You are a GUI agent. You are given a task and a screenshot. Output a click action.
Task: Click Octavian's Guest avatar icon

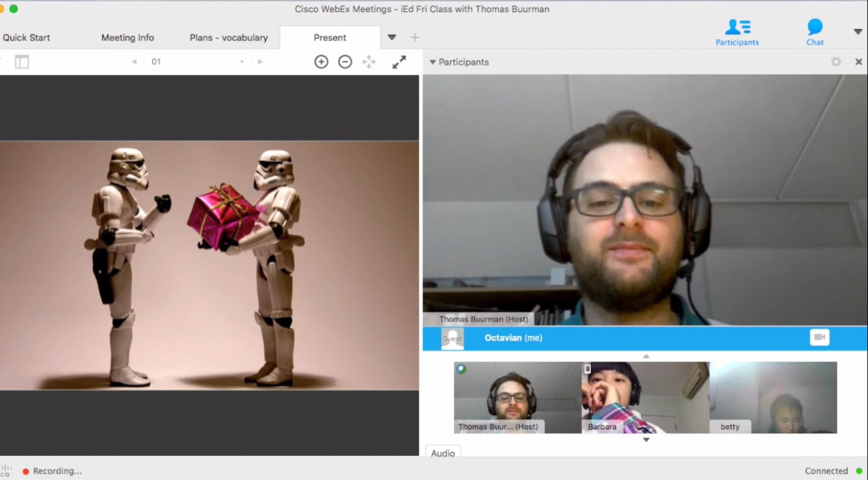pos(452,338)
